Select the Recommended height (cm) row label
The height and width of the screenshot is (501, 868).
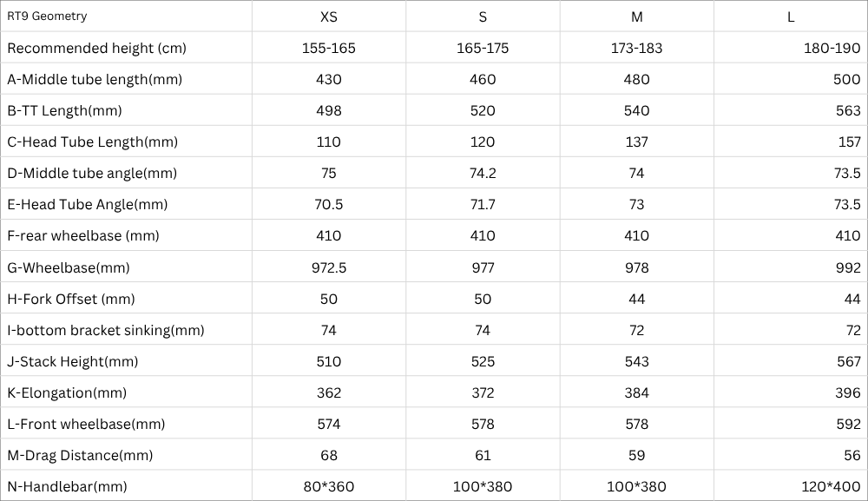click(96, 48)
